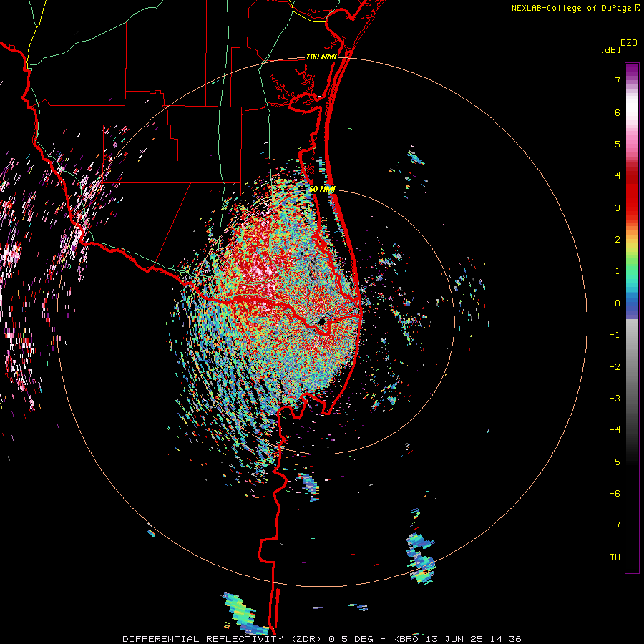Click the -2 value on color scale
The image size is (644, 644).
[615, 367]
